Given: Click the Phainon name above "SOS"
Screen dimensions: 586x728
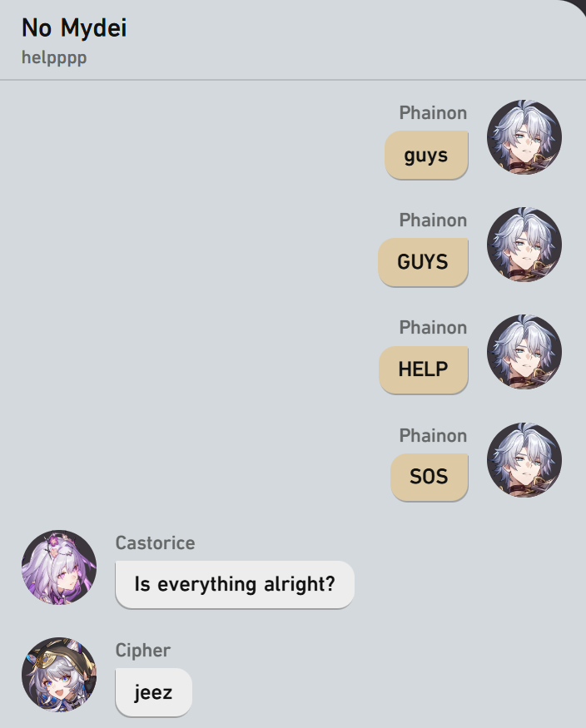Looking at the screenshot, I should coord(433,435).
